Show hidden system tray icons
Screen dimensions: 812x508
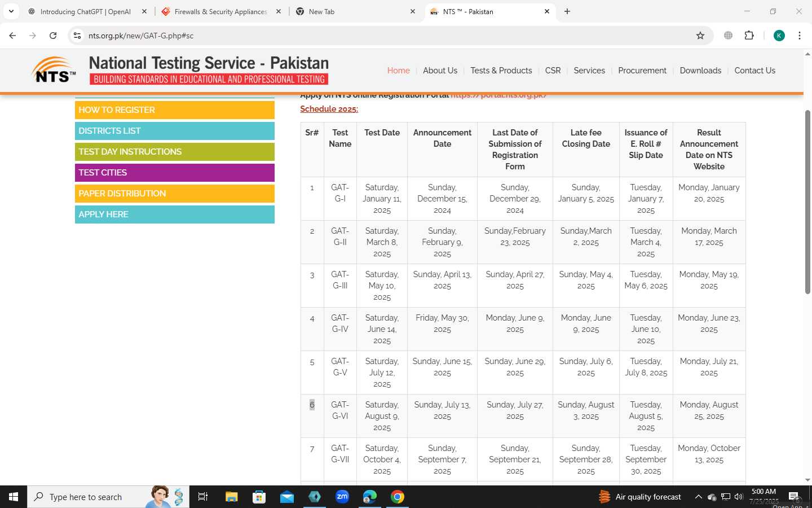tap(698, 497)
